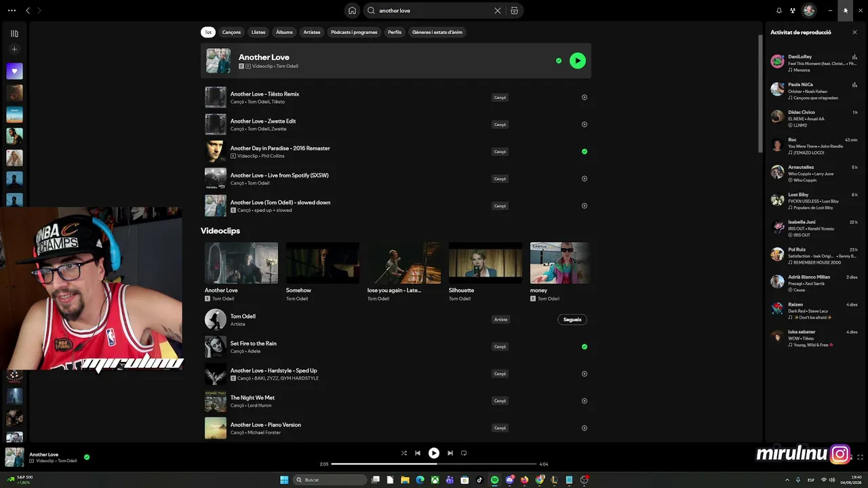Screen dimensions: 868x488
Task: Open Liked Songs heart playlist
Action: [x=14, y=71]
